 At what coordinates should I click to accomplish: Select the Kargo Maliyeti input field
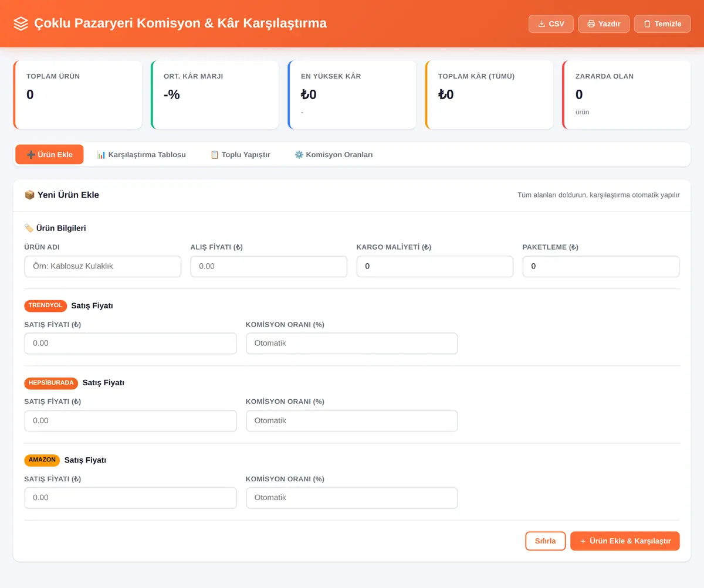point(435,266)
